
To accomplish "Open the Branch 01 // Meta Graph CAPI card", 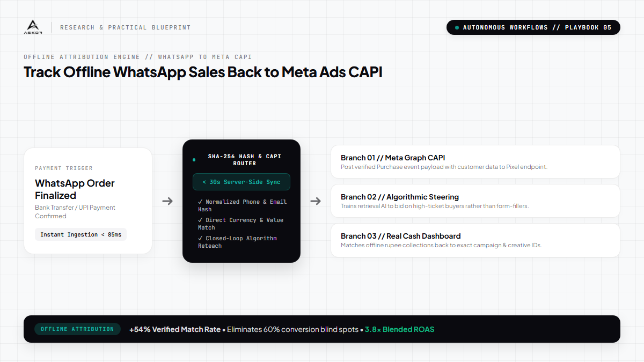I will (475, 162).
